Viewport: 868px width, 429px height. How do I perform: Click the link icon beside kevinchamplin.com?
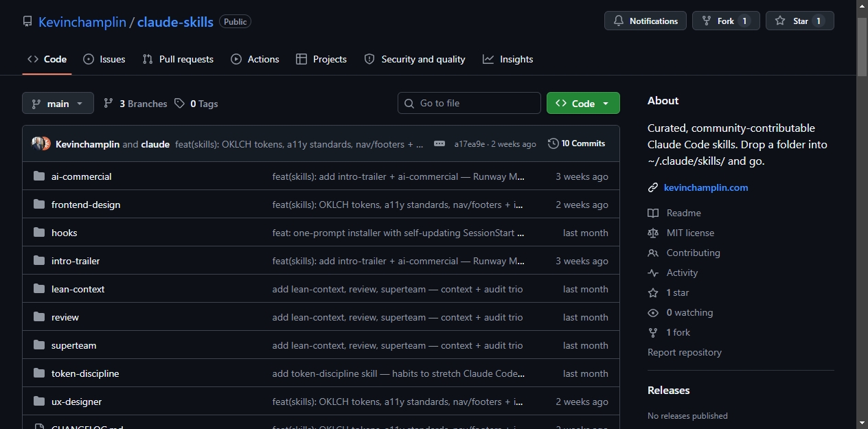[x=653, y=187]
